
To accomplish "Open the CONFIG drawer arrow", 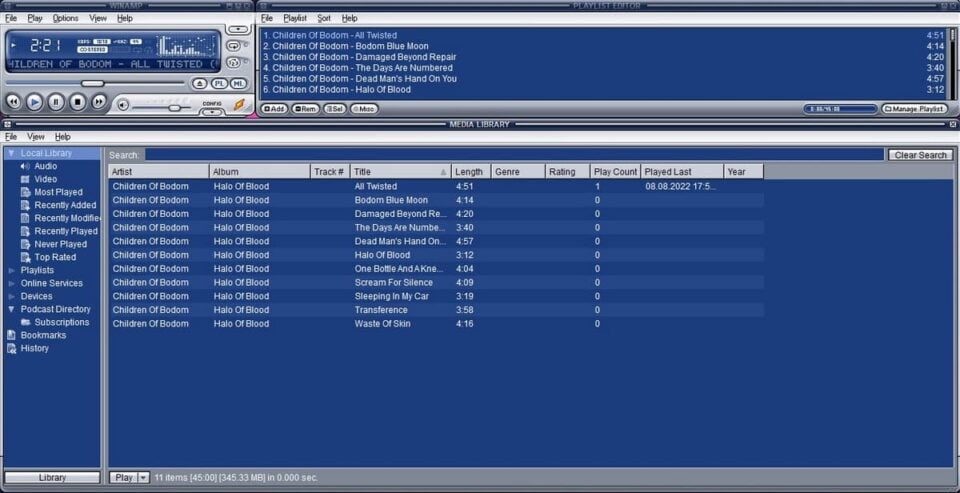I will [212, 112].
